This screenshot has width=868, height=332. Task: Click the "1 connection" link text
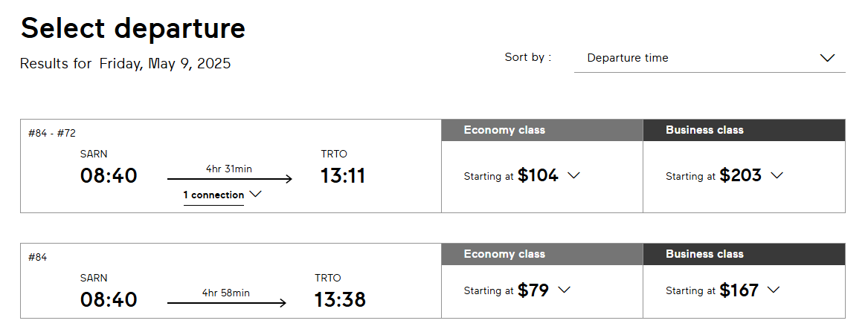(214, 195)
